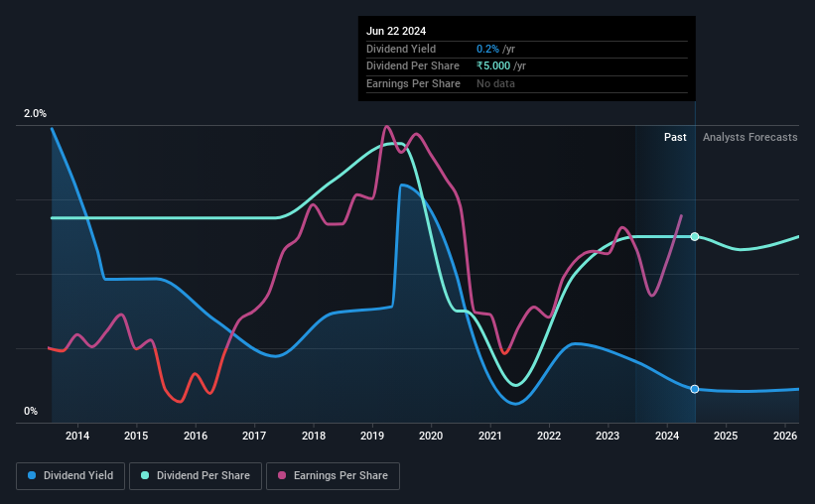This screenshot has width=815, height=504.
Task: Click the 'No data' earnings per share value
Action: point(495,83)
